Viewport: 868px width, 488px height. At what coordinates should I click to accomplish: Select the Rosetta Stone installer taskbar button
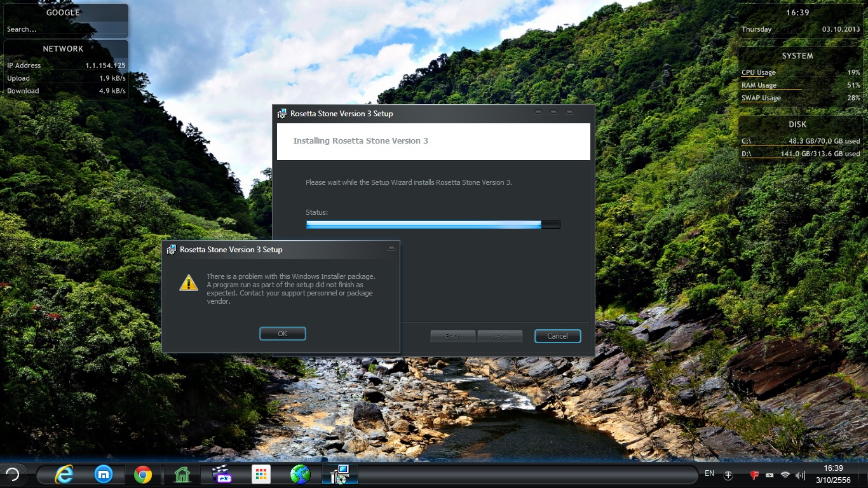tap(340, 474)
